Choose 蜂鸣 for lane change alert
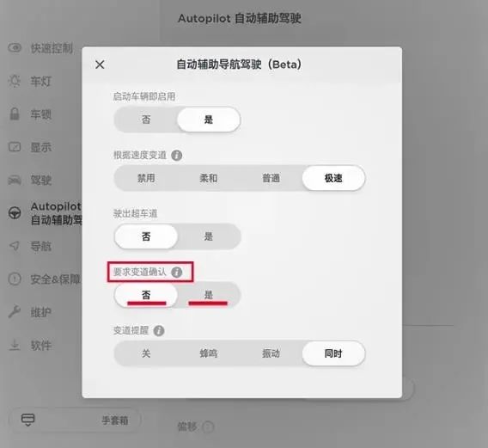The image size is (488, 448). coord(209,353)
